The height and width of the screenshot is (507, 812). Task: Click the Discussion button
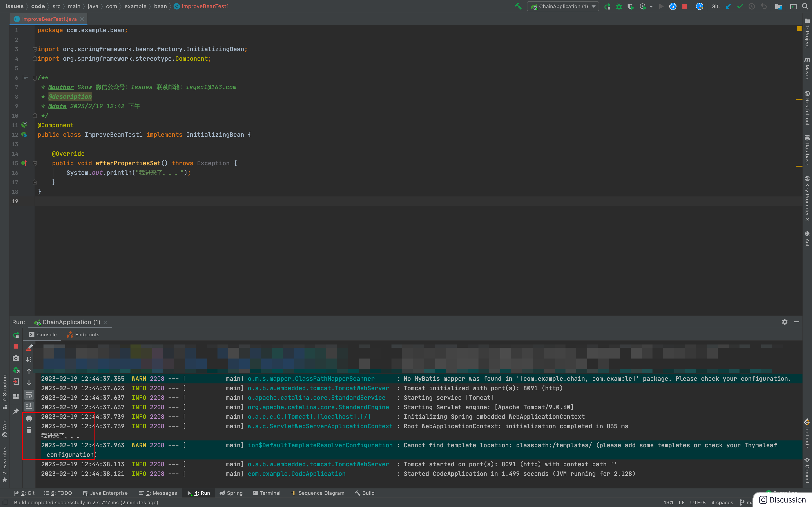[x=782, y=500]
